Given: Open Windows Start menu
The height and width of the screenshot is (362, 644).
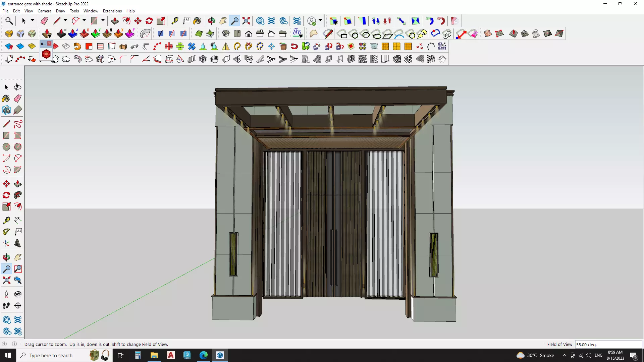Looking at the screenshot, I should tap(8, 355).
